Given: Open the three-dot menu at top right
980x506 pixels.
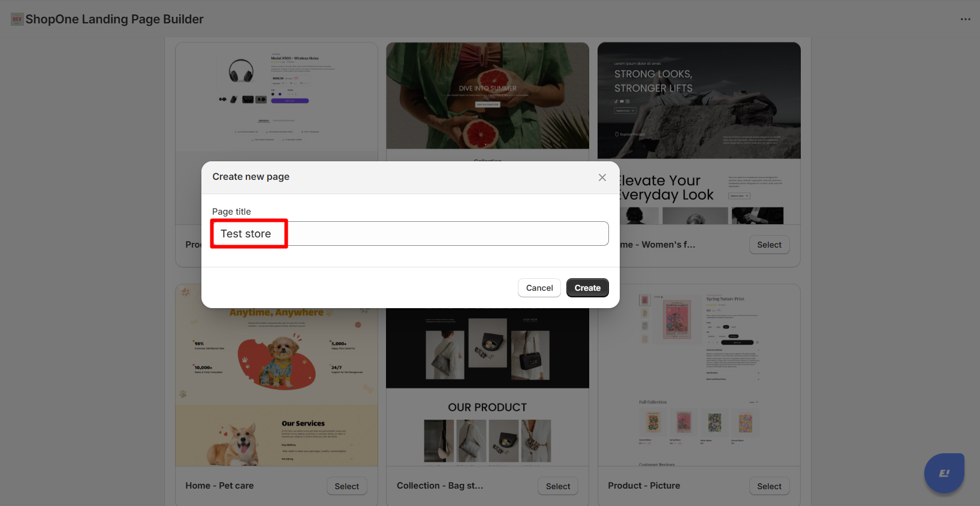Looking at the screenshot, I should pos(965,19).
